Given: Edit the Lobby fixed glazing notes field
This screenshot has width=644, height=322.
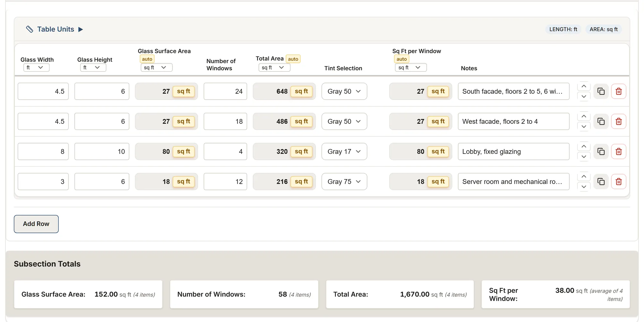Looking at the screenshot, I should [x=514, y=151].
